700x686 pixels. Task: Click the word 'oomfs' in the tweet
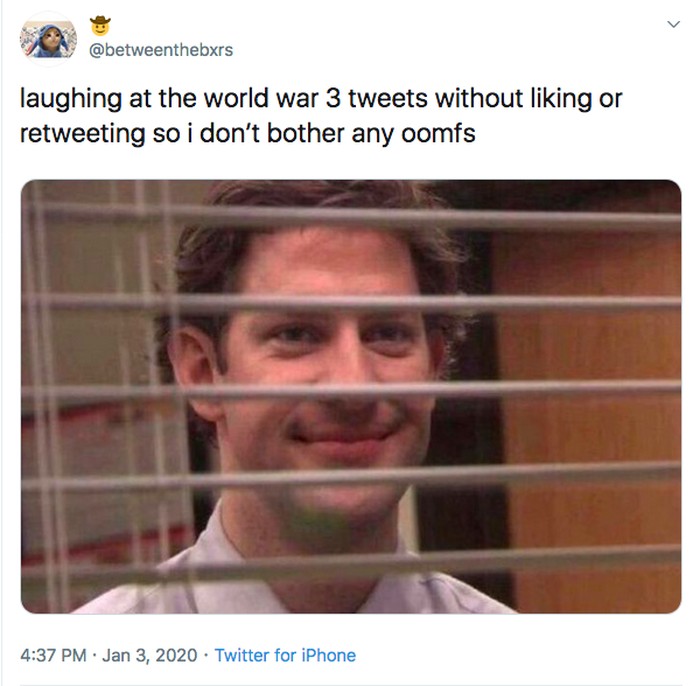[x=438, y=133]
